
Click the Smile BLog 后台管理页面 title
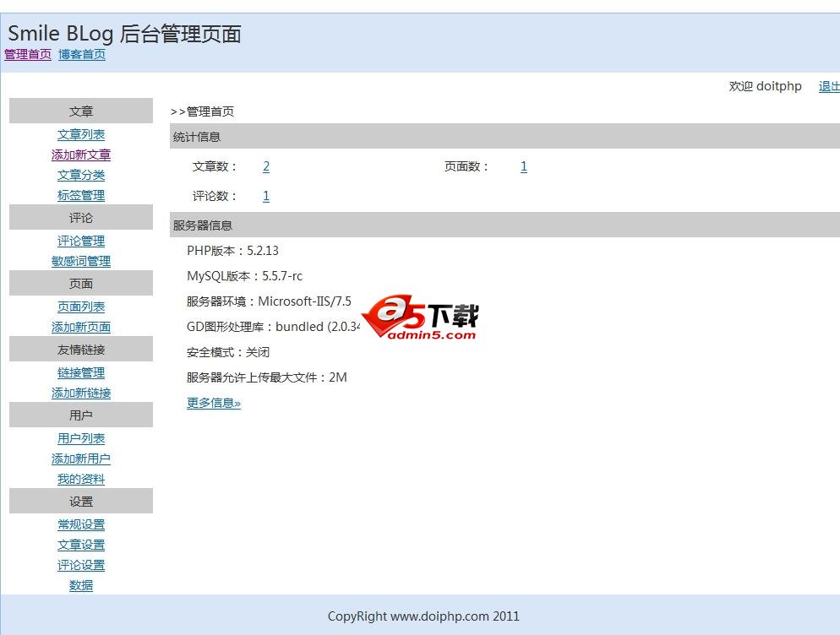pos(124,34)
